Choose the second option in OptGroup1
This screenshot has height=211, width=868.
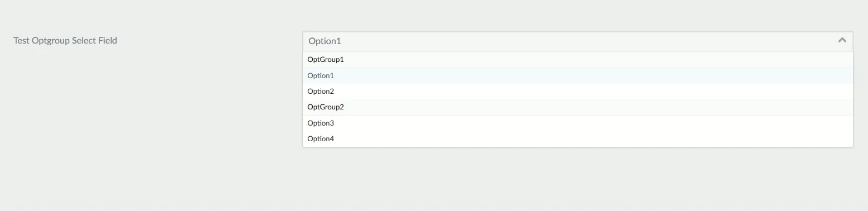point(578,92)
